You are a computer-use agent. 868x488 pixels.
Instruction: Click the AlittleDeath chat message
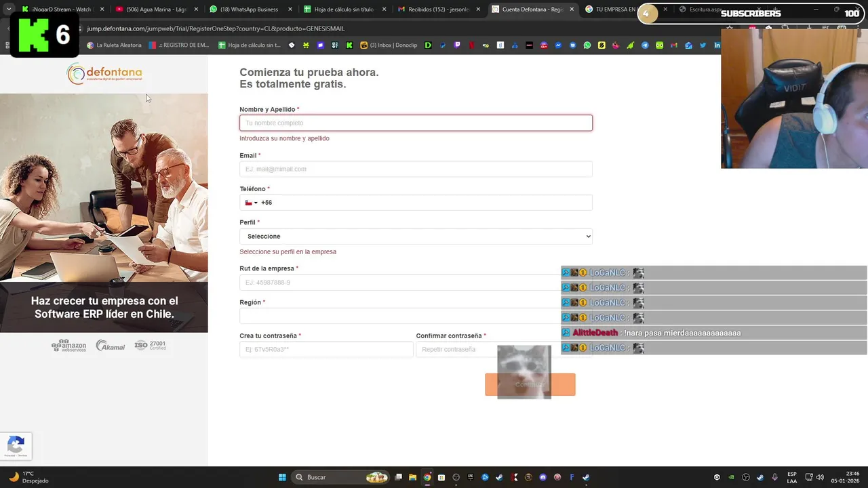click(714, 333)
